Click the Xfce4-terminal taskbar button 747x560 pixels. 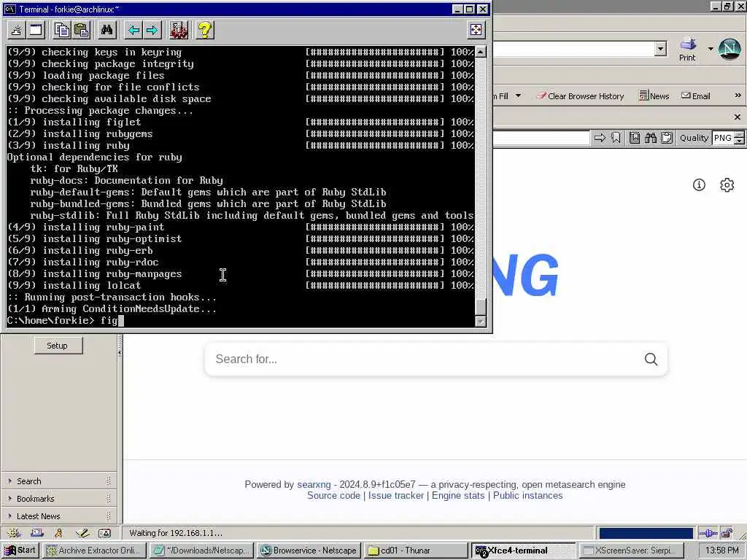(524, 551)
